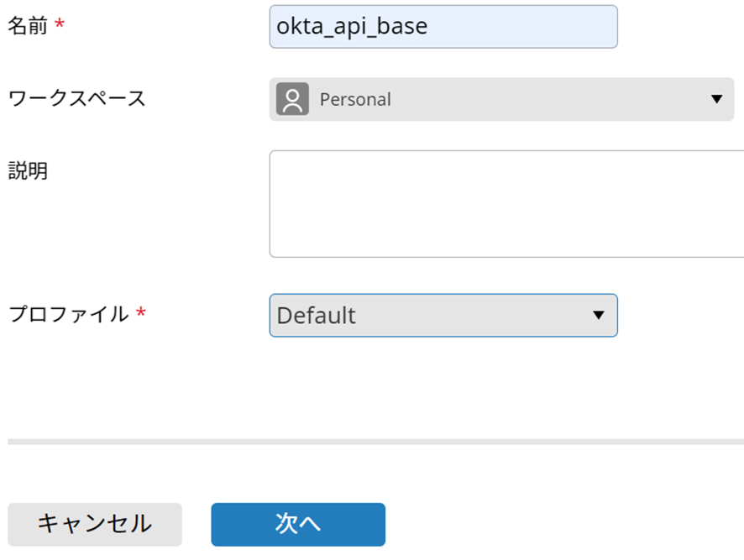Click the red asterisk beside 名前
Screen dimensions: 744x560
(59, 27)
